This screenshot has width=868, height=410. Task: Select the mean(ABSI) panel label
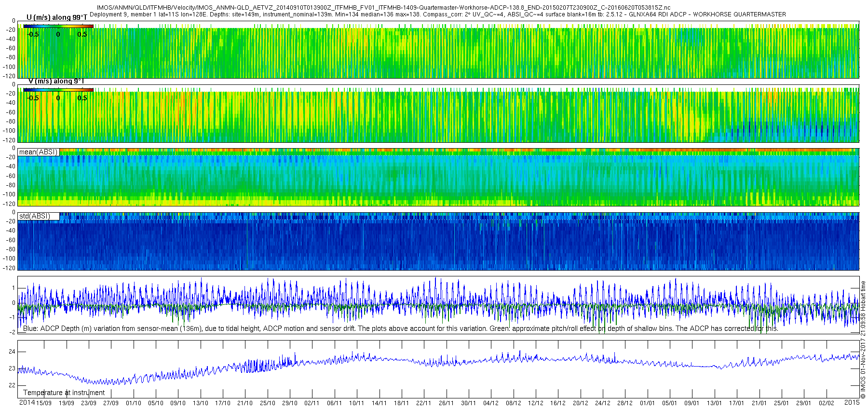click(x=38, y=152)
